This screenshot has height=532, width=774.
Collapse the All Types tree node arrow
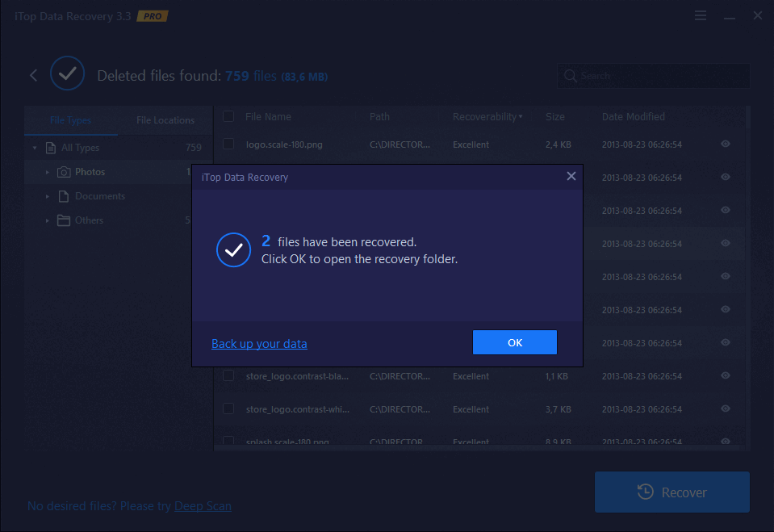point(35,148)
